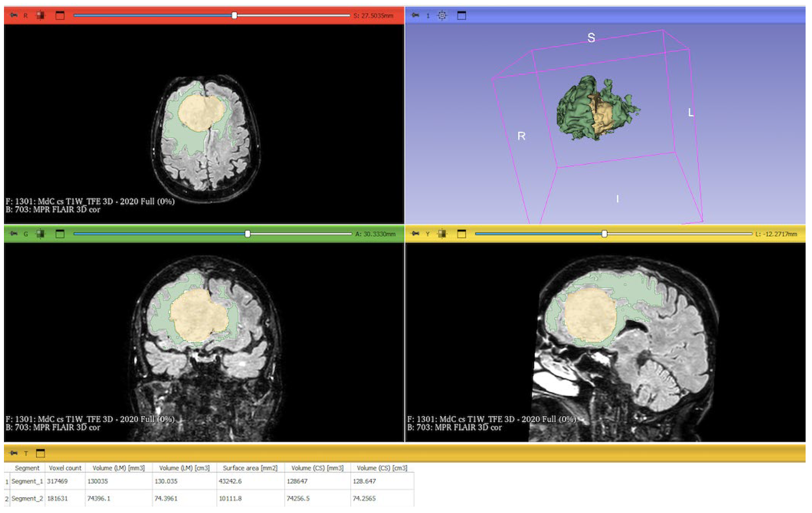
Task: Center the 3D view on the scene
Action: (x=442, y=15)
